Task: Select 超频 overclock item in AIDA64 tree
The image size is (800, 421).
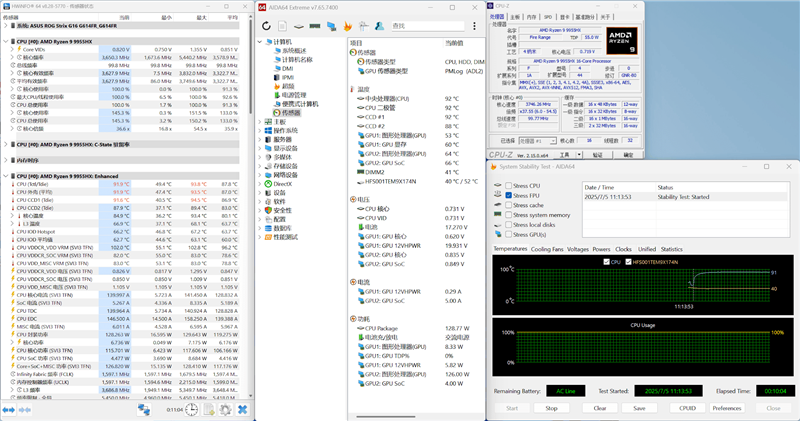Action: 284,86
